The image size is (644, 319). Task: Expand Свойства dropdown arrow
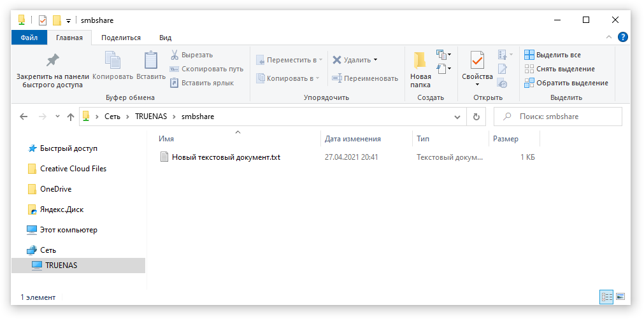pos(477,85)
